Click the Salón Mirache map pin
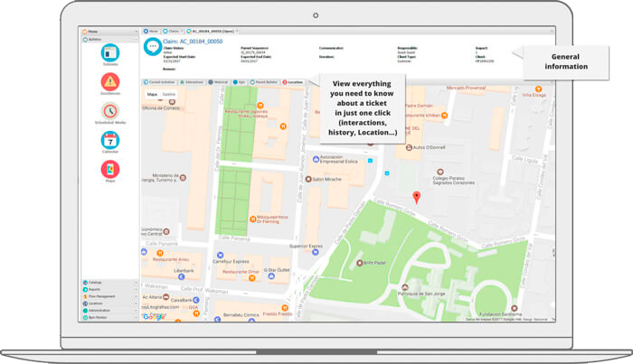 point(308,179)
